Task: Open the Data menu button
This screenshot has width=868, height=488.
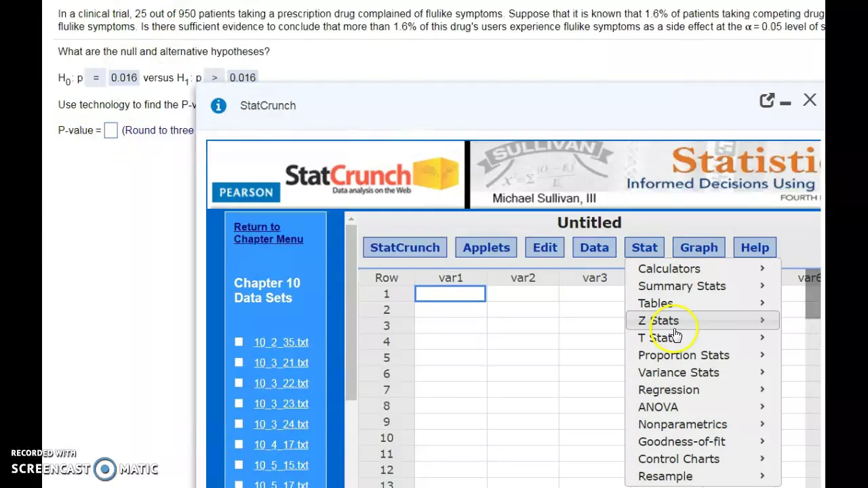Action: (594, 247)
